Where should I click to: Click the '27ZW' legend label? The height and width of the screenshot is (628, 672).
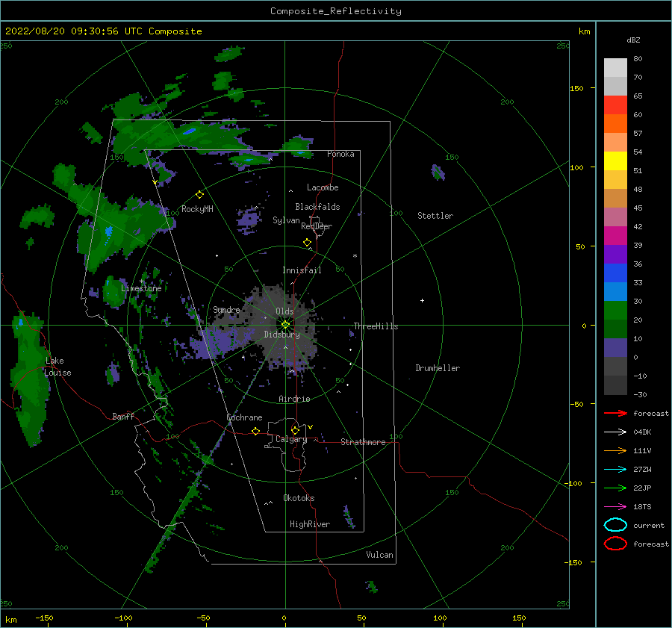pyautogui.click(x=642, y=470)
